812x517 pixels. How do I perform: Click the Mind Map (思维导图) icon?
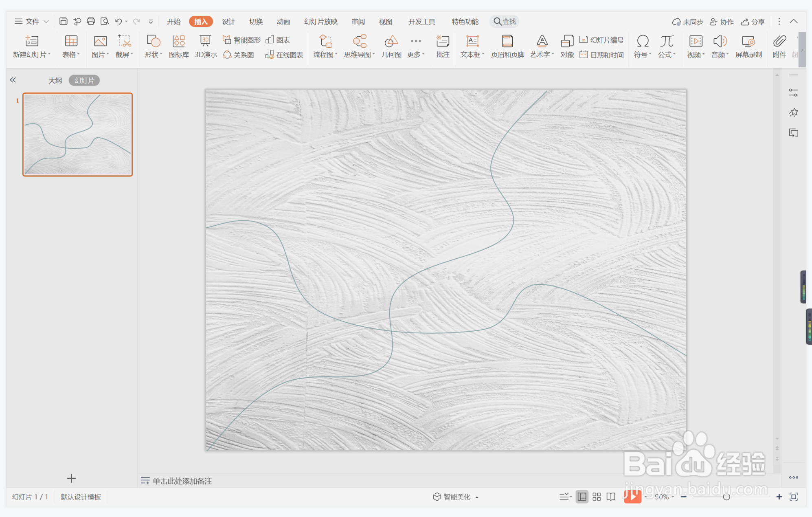(359, 41)
